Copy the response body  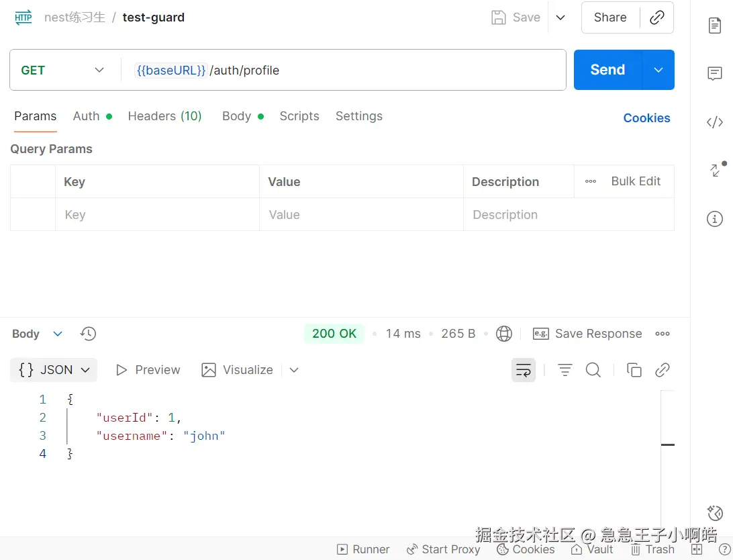(x=634, y=370)
